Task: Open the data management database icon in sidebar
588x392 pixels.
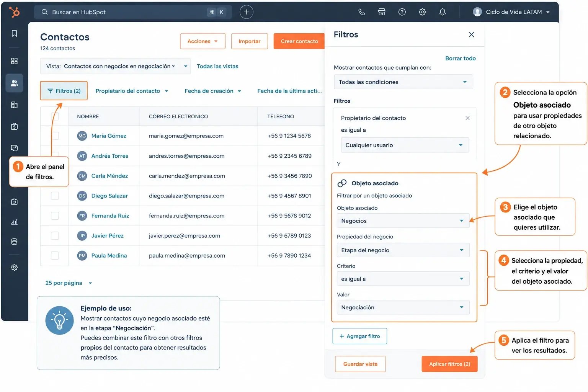Action: point(14,242)
